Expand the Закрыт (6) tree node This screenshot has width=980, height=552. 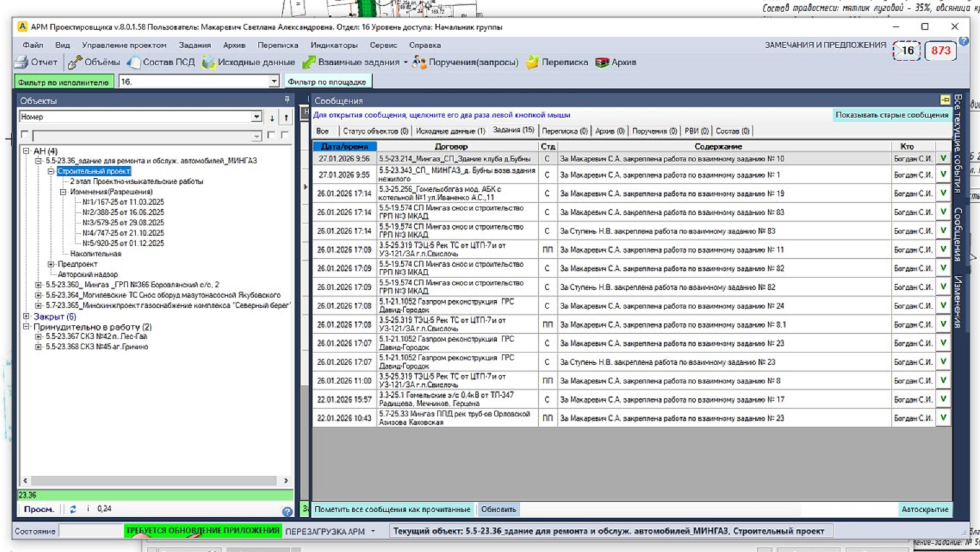tap(26, 316)
